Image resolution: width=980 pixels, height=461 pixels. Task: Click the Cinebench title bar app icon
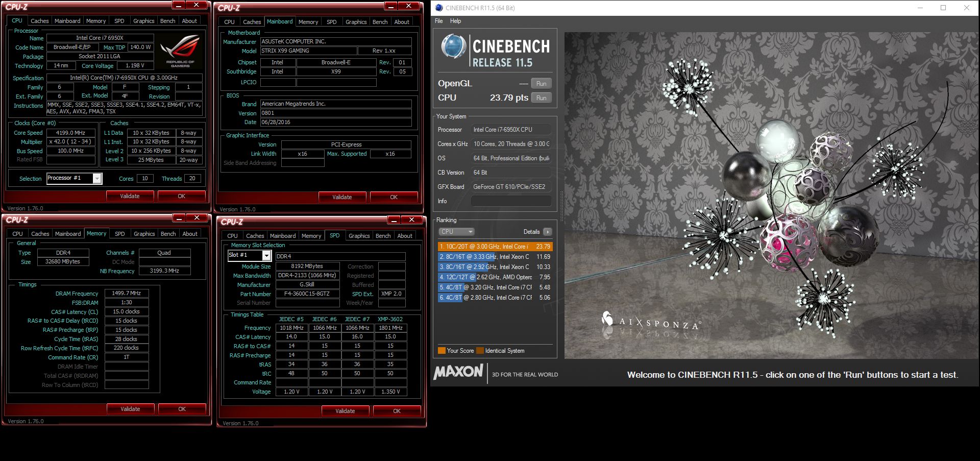click(x=438, y=8)
